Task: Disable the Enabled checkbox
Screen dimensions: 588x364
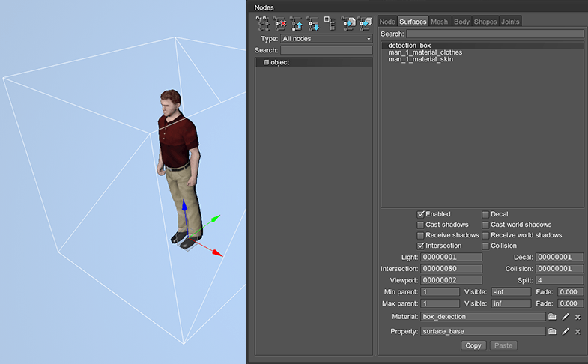Action: [x=421, y=214]
